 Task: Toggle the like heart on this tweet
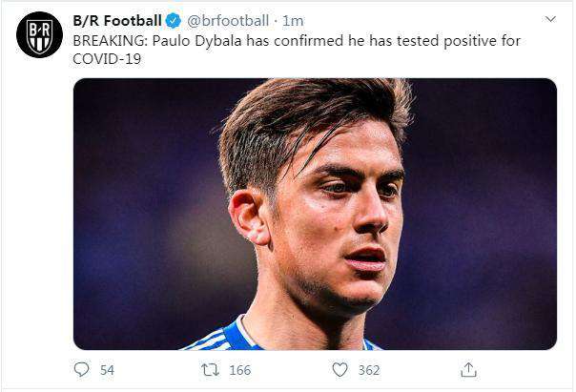(339, 369)
